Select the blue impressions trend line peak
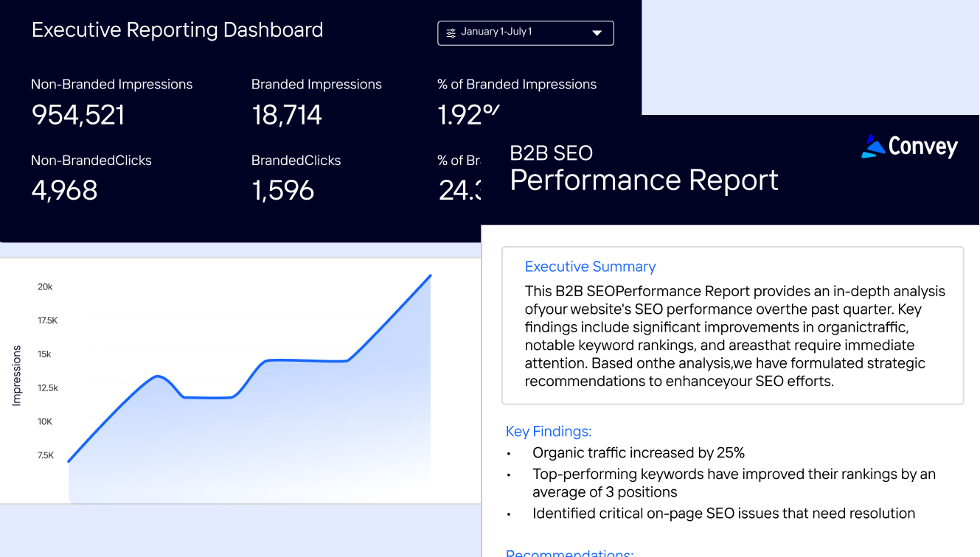 tap(429, 276)
